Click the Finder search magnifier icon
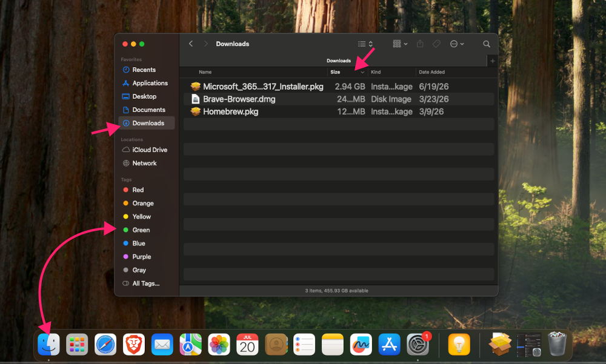This screenshot has height=364, width=606. pos(487,44)
